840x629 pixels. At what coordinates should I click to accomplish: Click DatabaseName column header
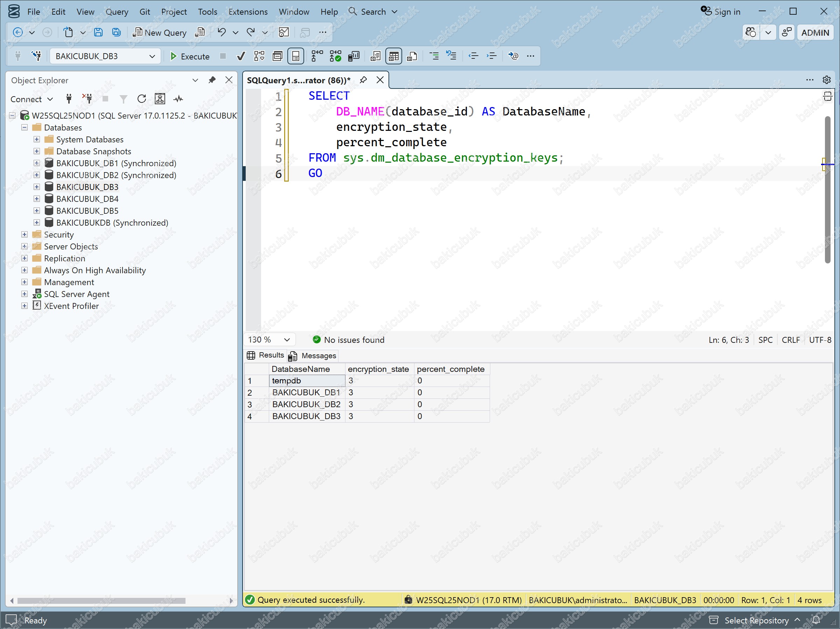pyautogui.click(x=307, y=369)
